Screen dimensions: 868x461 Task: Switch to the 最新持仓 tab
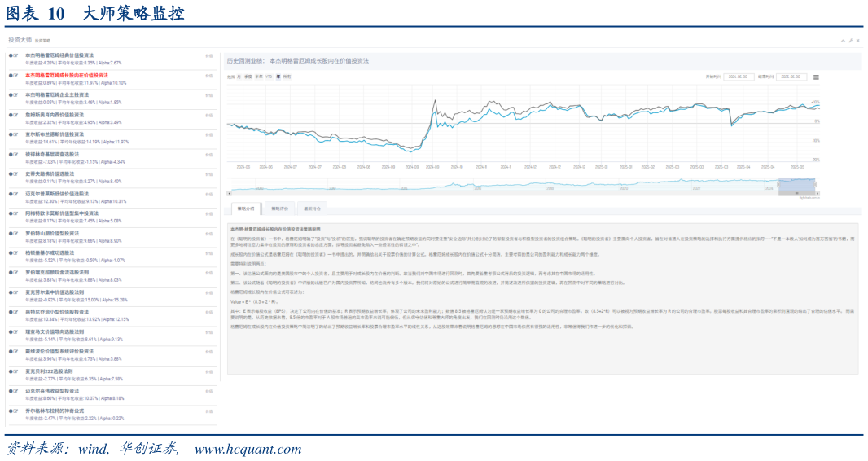(x=312, y=209)
